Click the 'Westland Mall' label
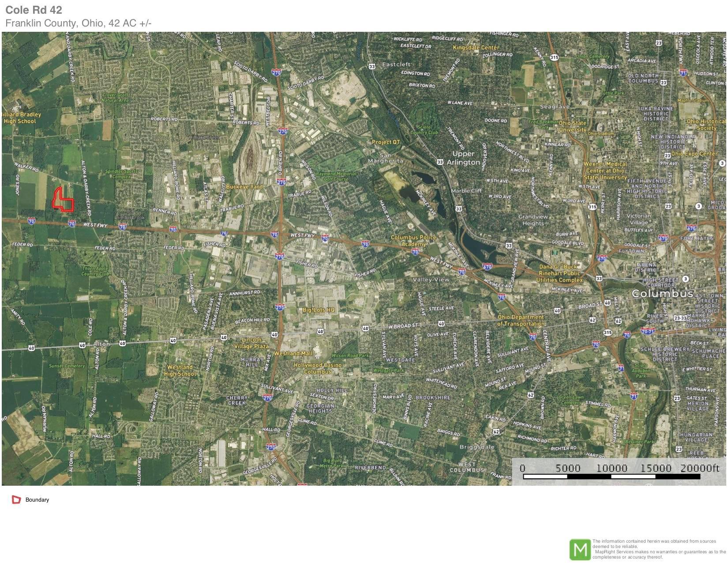Screen dimensions: 728x563 [293, 354]
